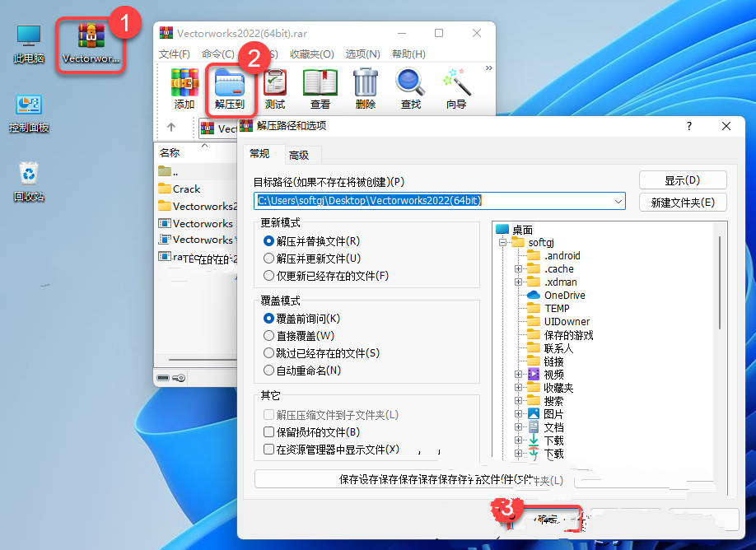This screenshot has height=550, width=756.
Task: Click the 添加 (Add) toolbar icon
Action: pyautogui.click(x=184, y=89)
